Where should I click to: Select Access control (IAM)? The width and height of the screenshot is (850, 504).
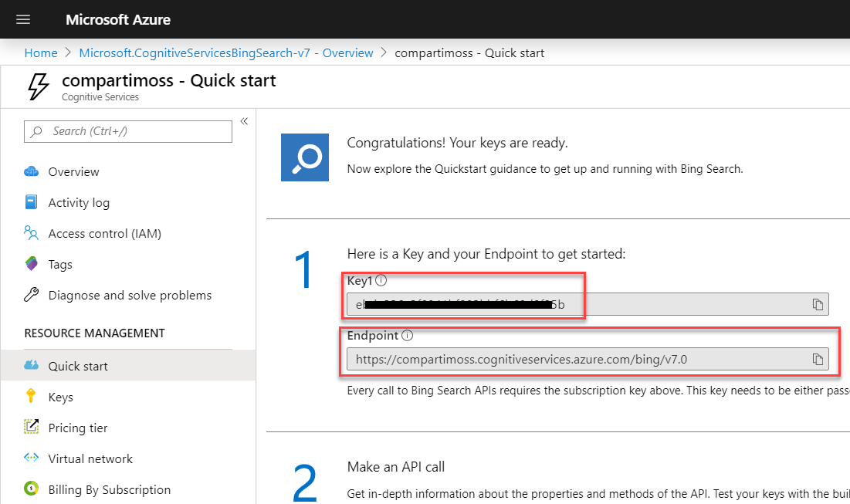pyautogui.click(x=103, y=233)
